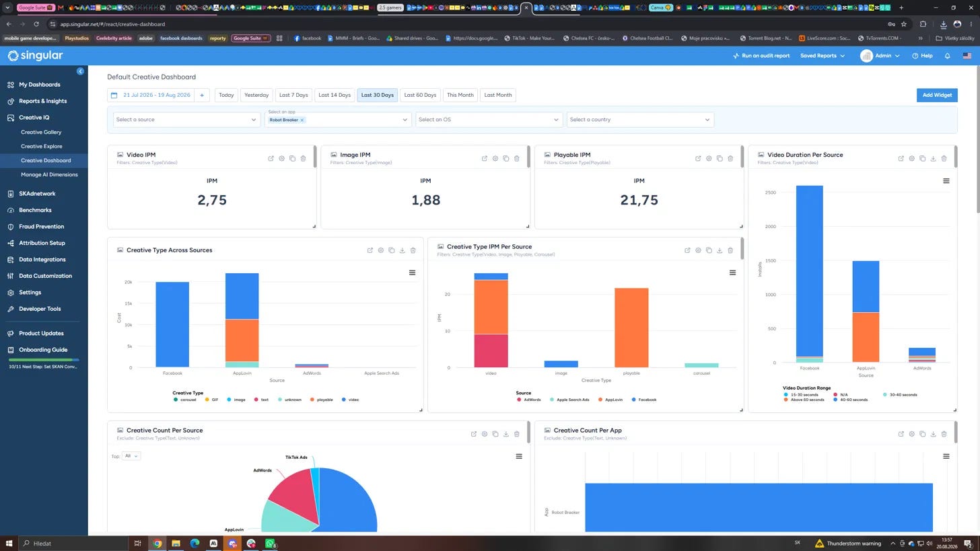Viewport: 980px width, 551px height.
Task: Open the Select a source dropdown
Action: (186, 120)
